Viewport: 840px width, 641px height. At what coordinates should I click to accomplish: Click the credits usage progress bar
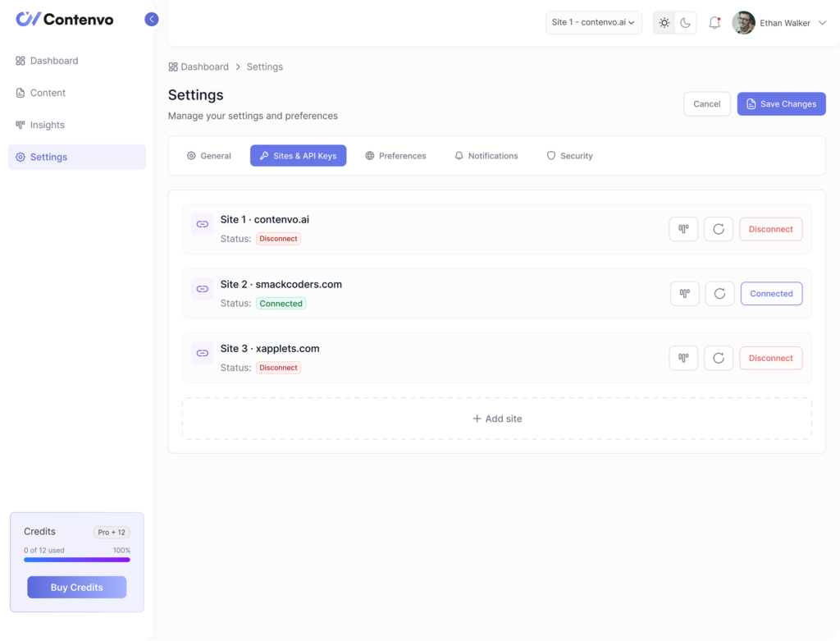click(x=76, y=560)
